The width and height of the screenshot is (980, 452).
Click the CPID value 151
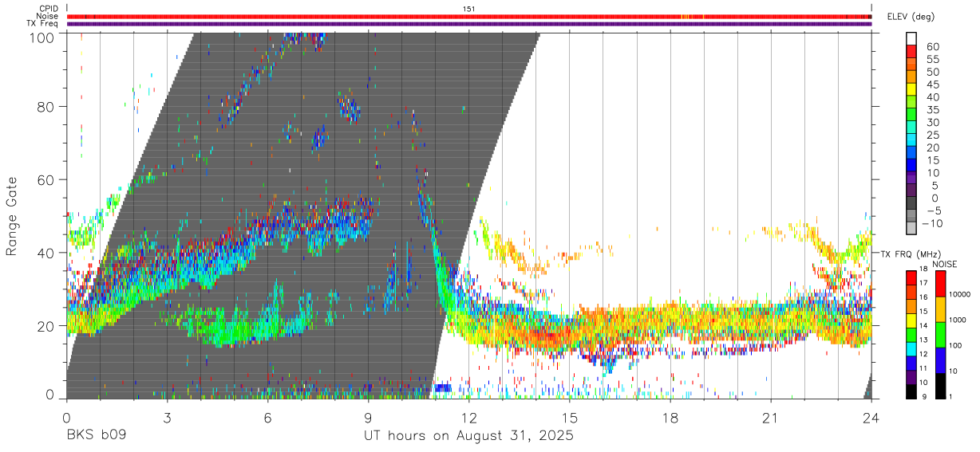[469, 9]
